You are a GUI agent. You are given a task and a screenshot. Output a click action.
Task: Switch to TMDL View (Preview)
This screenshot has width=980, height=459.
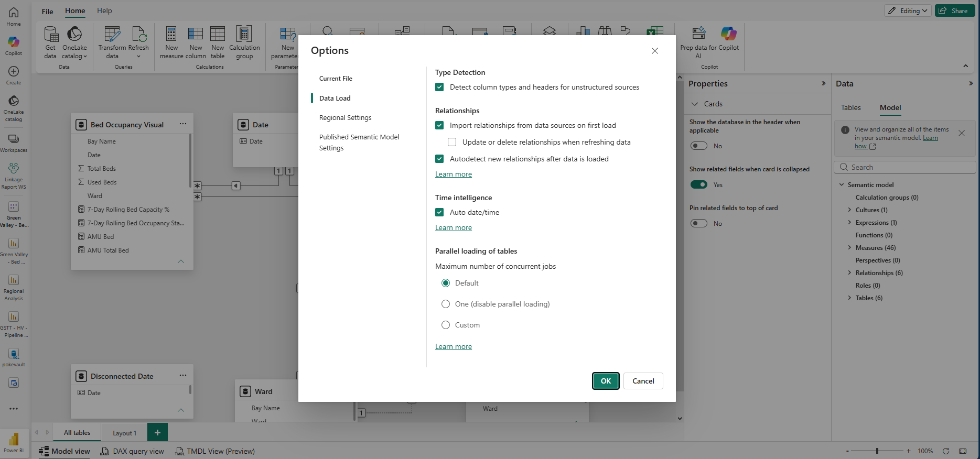[215, 451]
